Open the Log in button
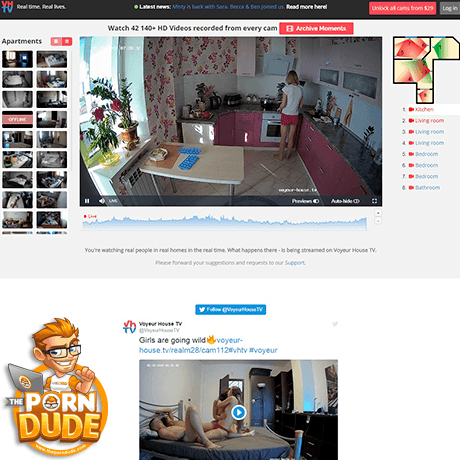The width and height of the screenshot is (460, 460). point(450,8)
